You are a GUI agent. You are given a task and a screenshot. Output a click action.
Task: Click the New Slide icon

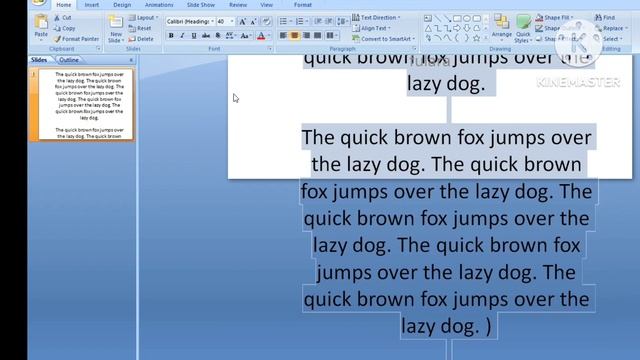click(x=116, y=21)
